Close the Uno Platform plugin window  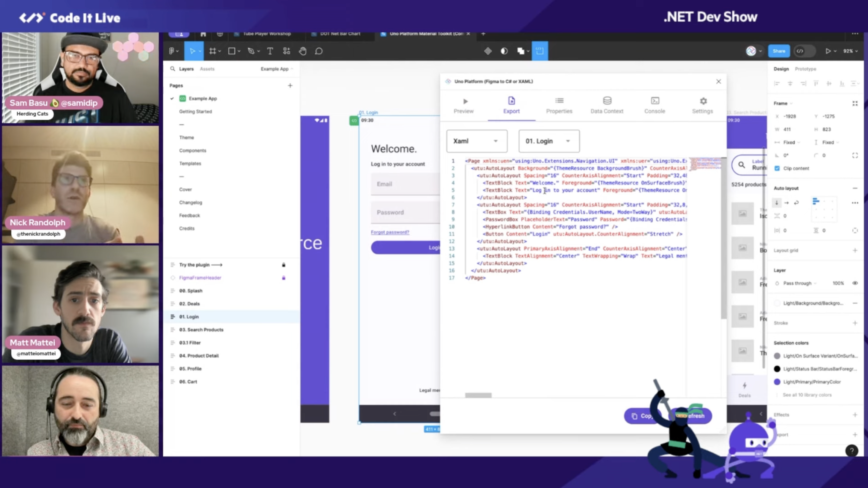(x=718, y=81)
